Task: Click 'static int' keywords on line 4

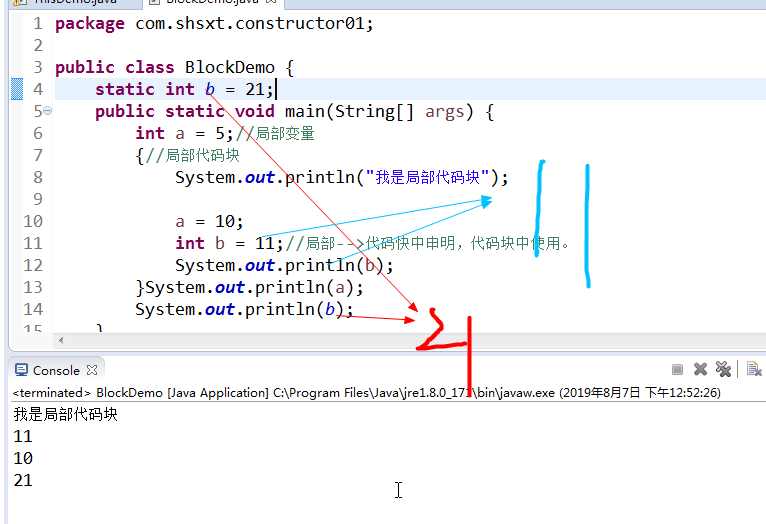Action: click(145, 89)
